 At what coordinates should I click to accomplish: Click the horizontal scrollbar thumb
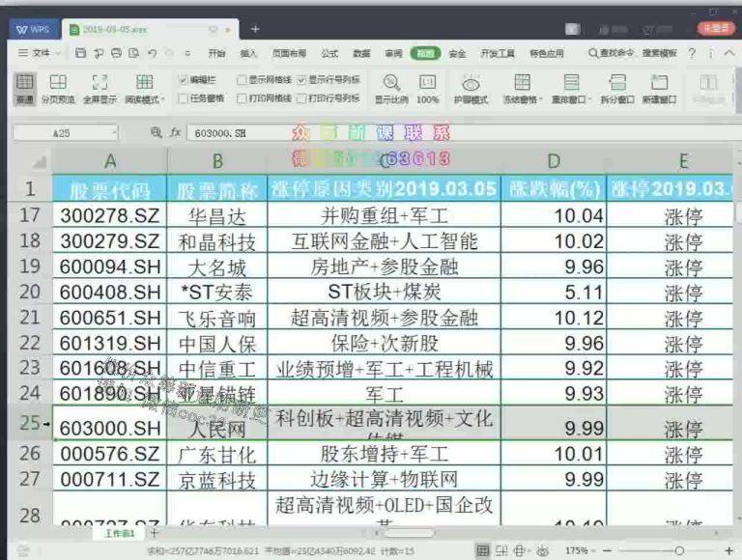click(410, 533)
